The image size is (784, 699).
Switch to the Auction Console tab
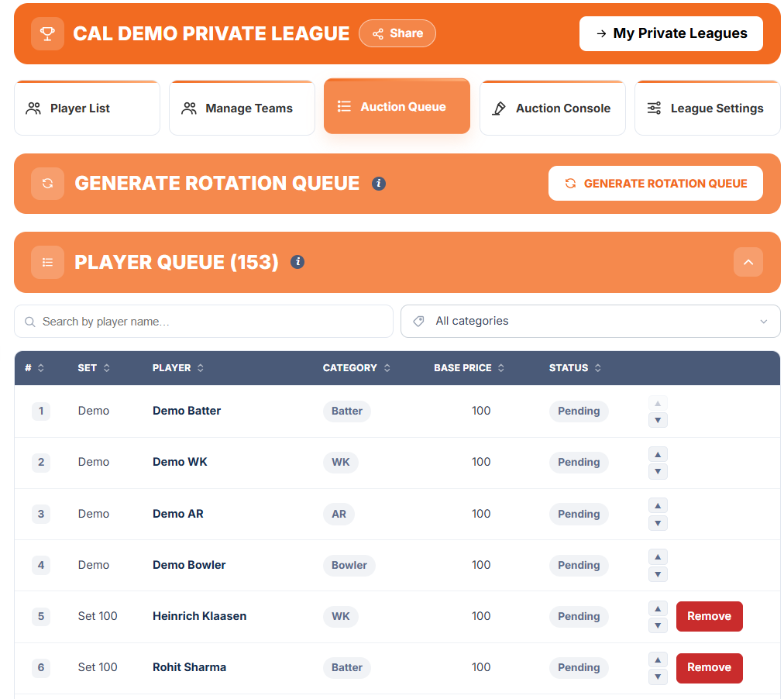[552, 108]
